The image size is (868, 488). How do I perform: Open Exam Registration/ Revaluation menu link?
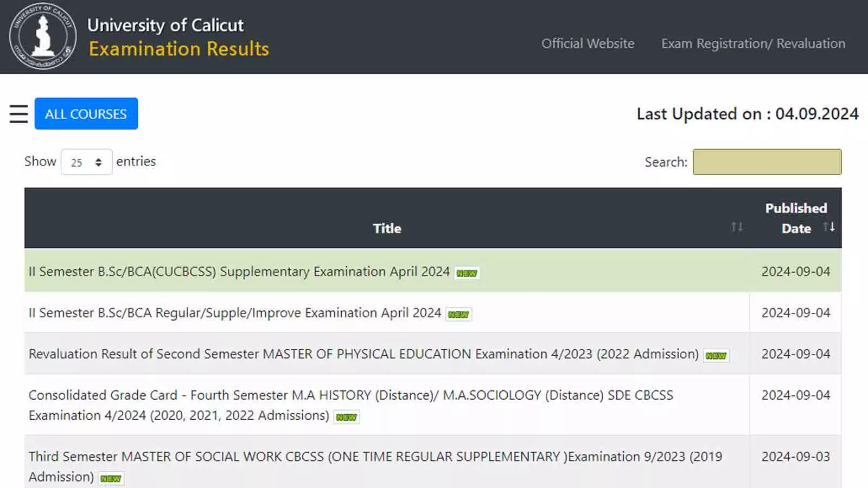pos(753,43)
